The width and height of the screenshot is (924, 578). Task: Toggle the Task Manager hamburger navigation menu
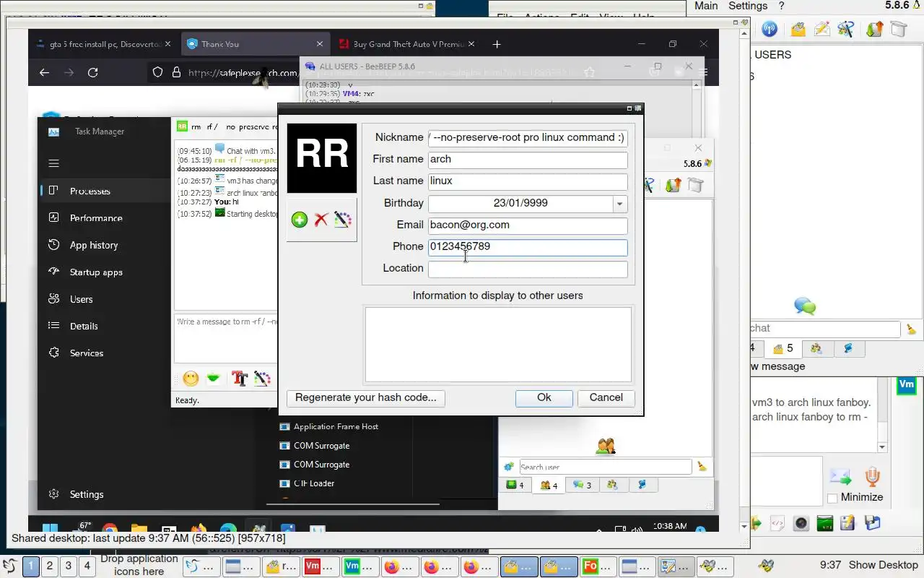coord(53,163)
